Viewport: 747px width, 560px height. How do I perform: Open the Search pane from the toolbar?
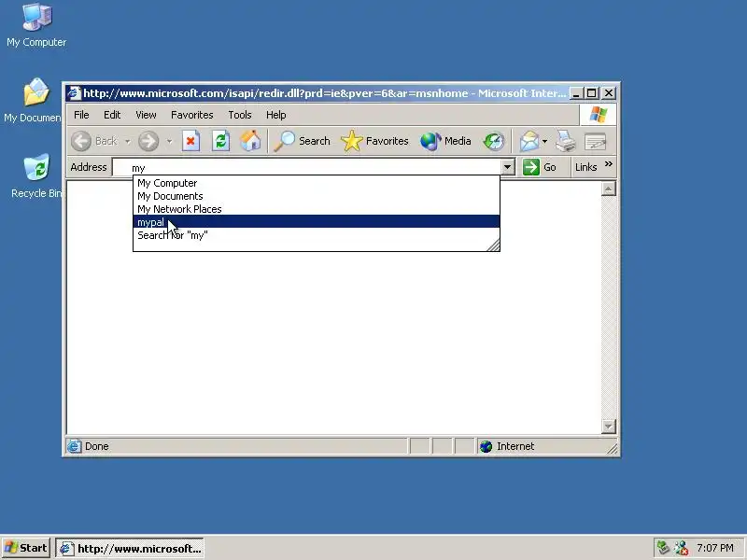tap(302, 141)
